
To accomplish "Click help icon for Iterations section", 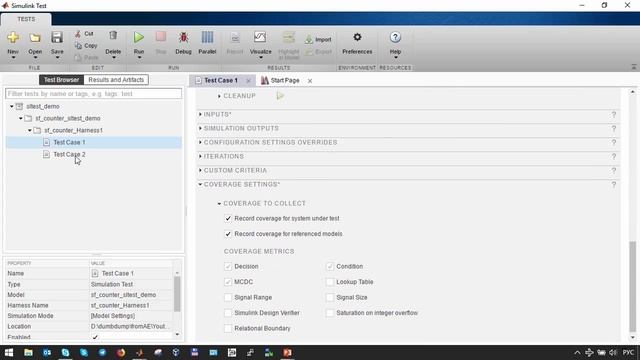I will coord(613,156).
